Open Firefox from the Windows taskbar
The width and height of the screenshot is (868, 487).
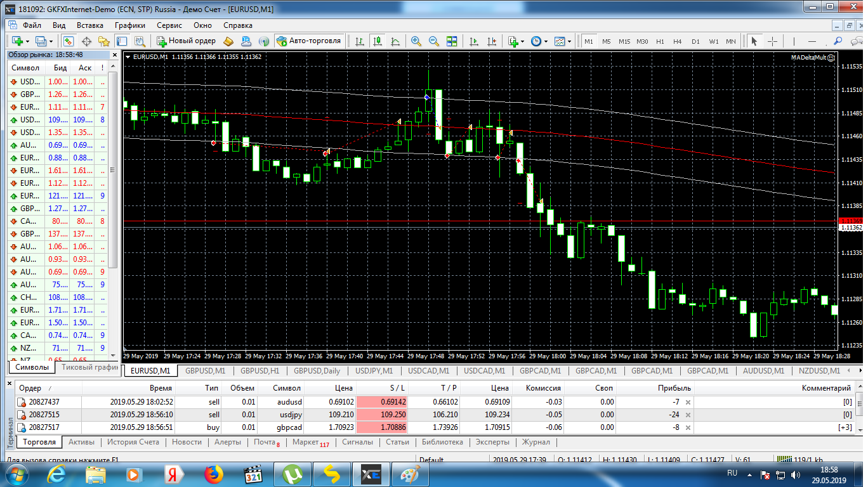(x=214, y=474)
